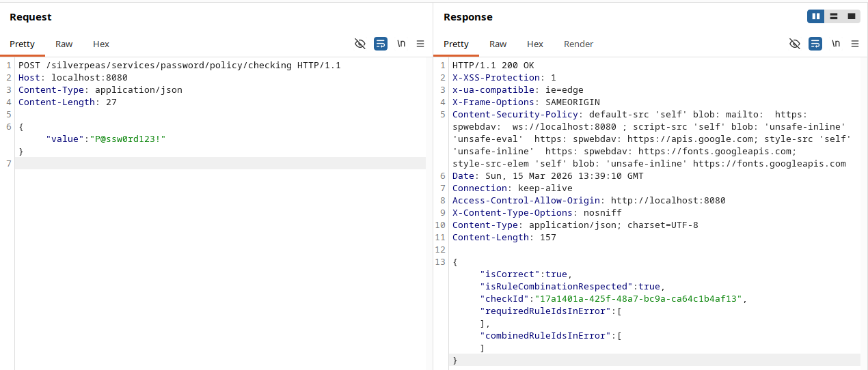
Task: Click x-ua-compatible: ie=edge header
Action: click(x=518, y=90)
